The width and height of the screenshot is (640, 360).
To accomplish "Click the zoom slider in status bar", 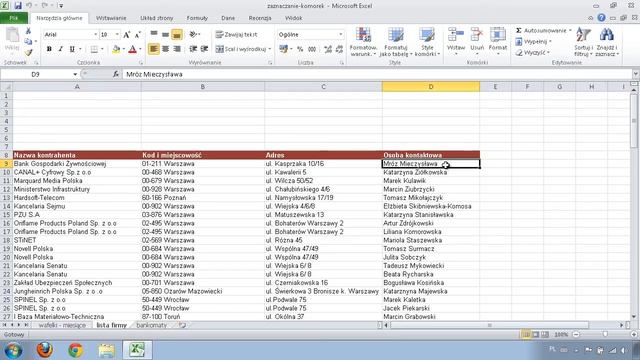I will [x=605, y=334].
